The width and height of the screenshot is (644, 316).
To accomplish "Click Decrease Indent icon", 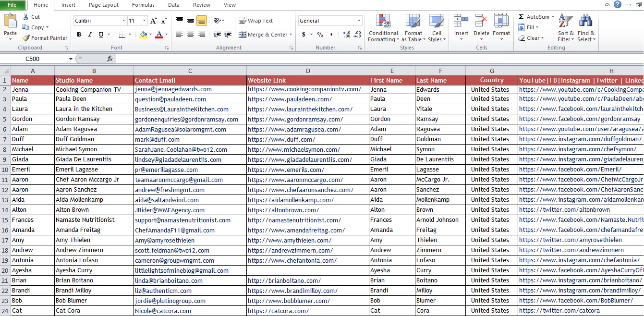I will click(217, 35).
